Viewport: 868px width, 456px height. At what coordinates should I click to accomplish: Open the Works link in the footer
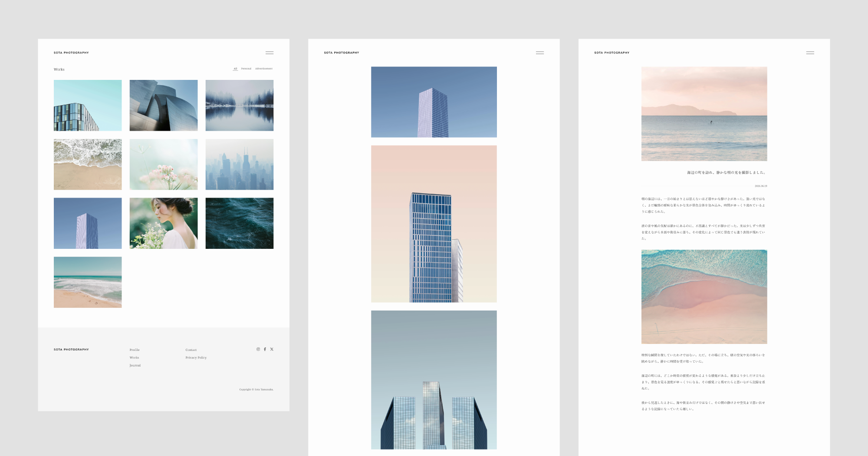click(135, 358)
